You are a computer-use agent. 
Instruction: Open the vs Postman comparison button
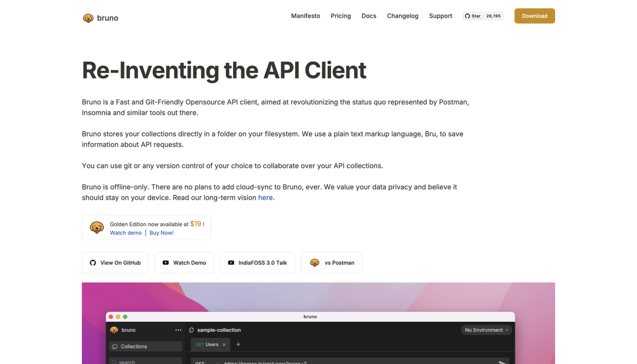tap(331, 263)
